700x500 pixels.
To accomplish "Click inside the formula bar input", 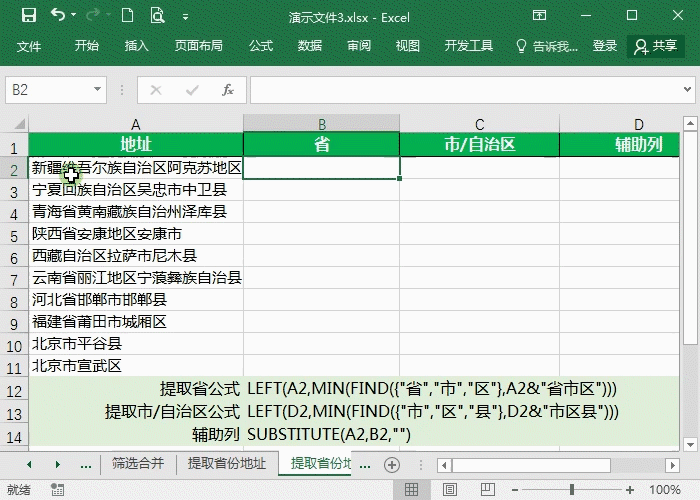I will (464, 90).
